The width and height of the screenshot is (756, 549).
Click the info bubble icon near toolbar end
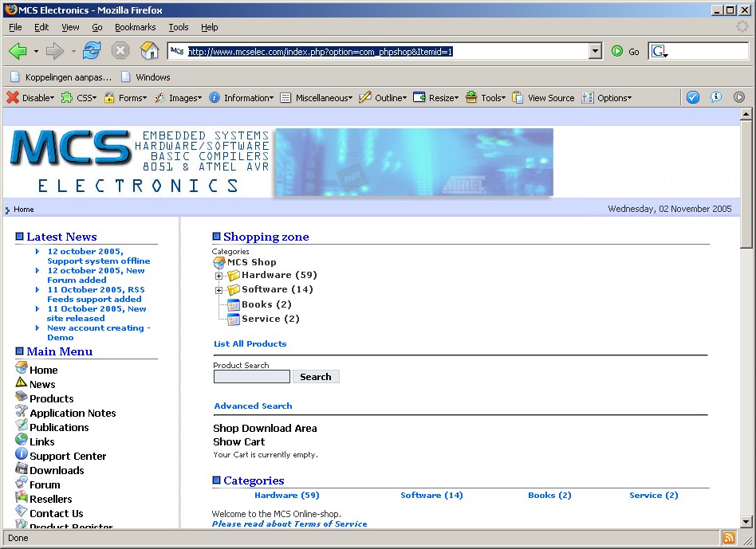coord(716,96)
